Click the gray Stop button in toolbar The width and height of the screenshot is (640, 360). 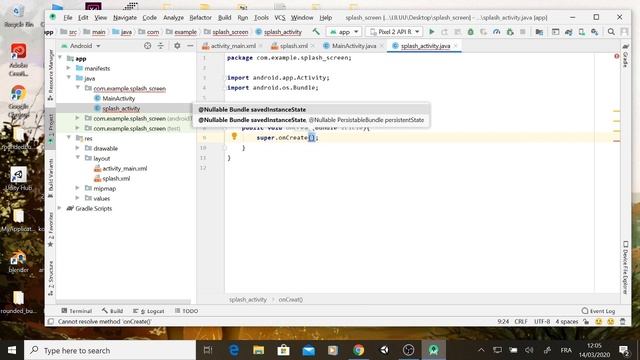tap(522, 31)
